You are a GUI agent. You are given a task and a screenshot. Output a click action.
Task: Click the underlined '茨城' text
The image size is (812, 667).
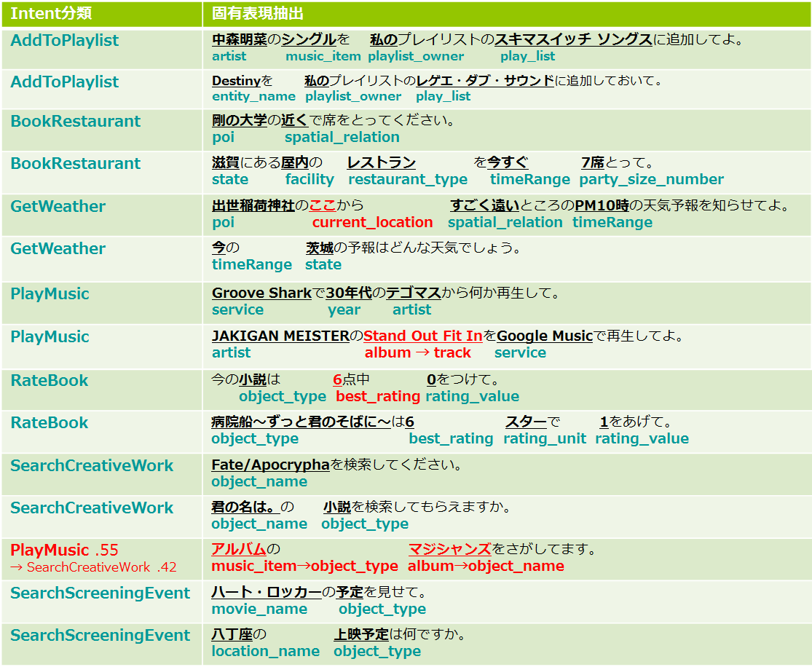(x=320, y=248)
